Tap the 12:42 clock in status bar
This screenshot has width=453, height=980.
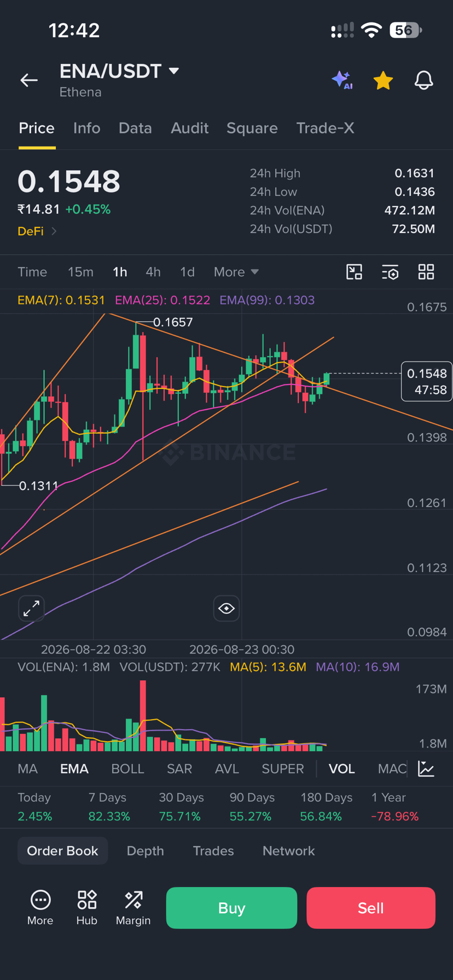pos(74,30)
